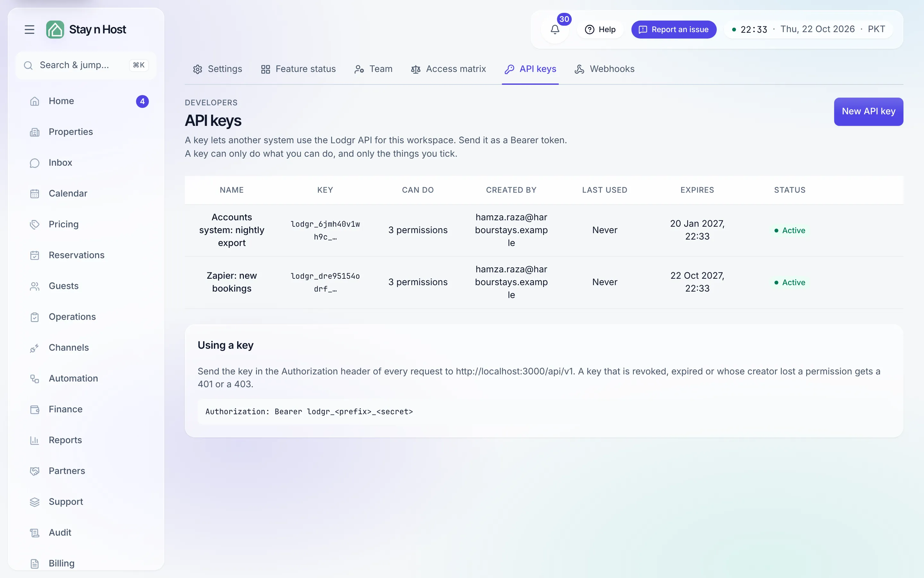The image size is (924, 578).
Task: Click the Properties building icon
Action: [x=35, y=132]
